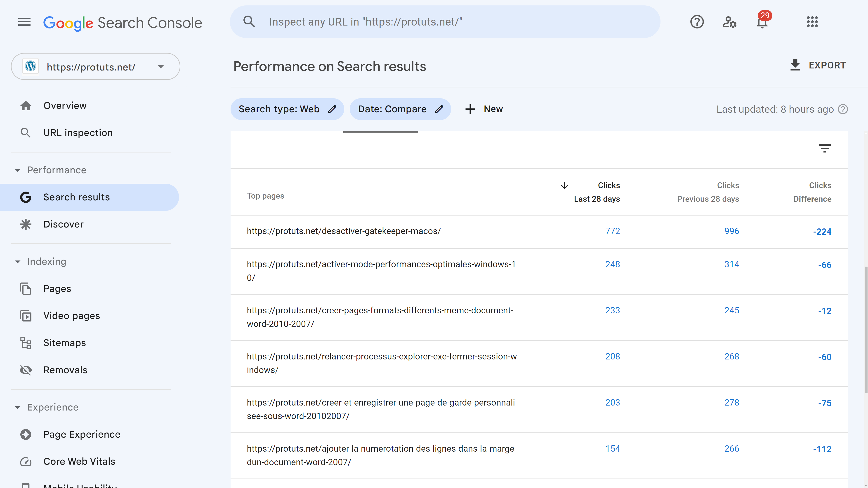Click the help question mark icon
Image resolution: width=868 pixels, height=488 pixels.
pos(697,22)
